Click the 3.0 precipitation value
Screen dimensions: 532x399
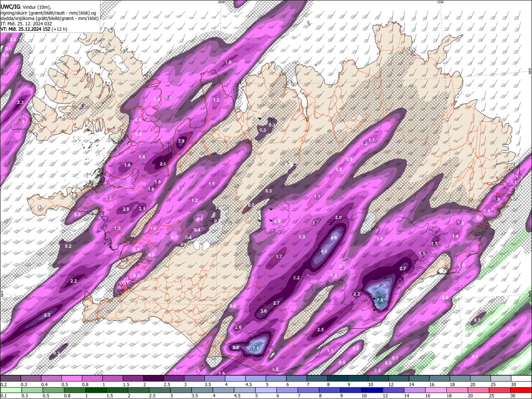[264, 311]
